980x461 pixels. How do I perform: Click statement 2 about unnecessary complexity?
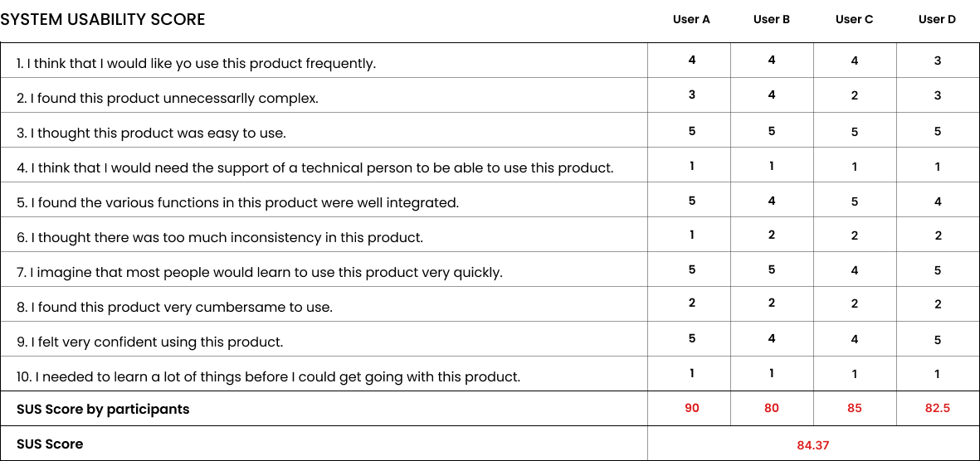(168, 98)
